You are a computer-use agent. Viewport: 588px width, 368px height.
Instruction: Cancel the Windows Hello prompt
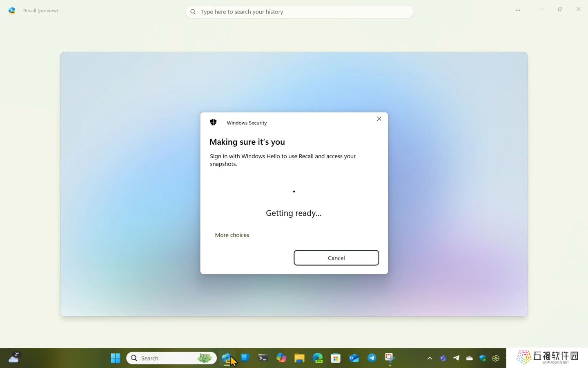(x=336, y=258)
